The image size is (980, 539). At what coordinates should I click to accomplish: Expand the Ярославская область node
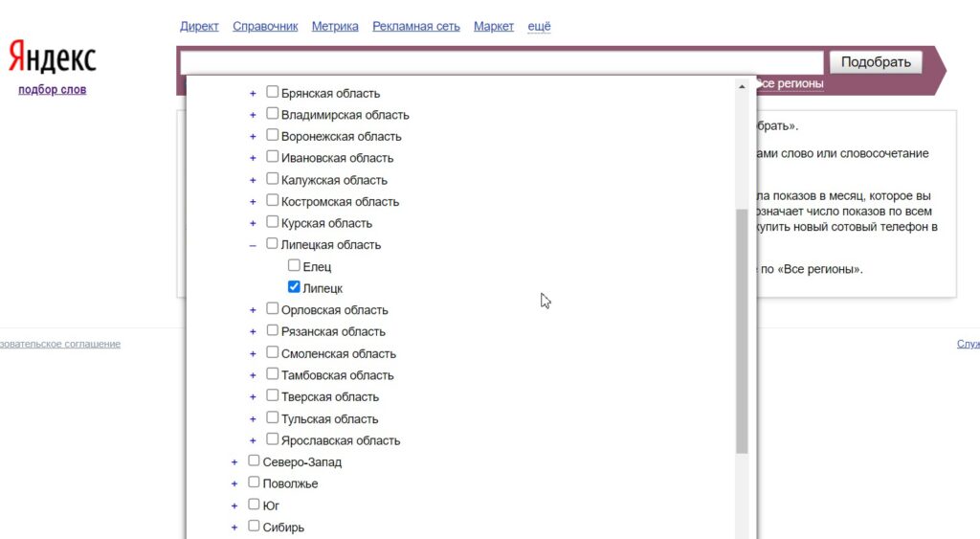point(253,440)
